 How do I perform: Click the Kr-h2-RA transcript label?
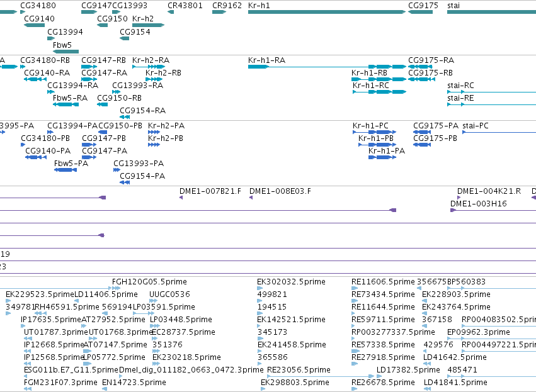point(151,60)
